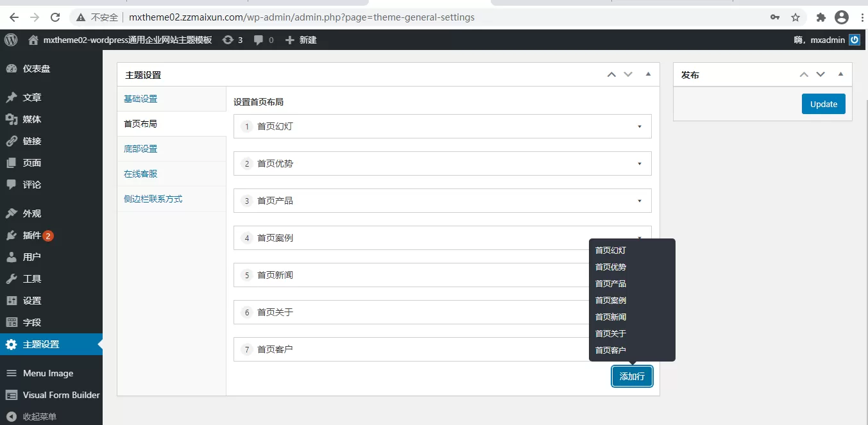
Task: Reload the page with the refresh icon
Action: (x=55, y=17)
